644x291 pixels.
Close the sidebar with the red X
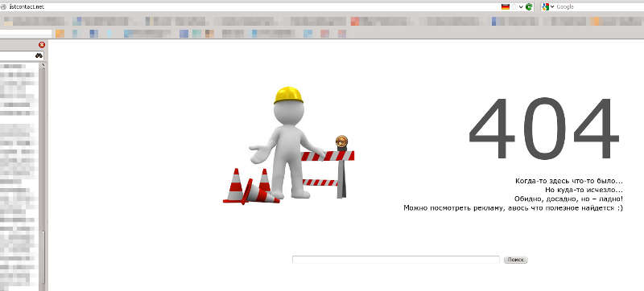[42, 45]
